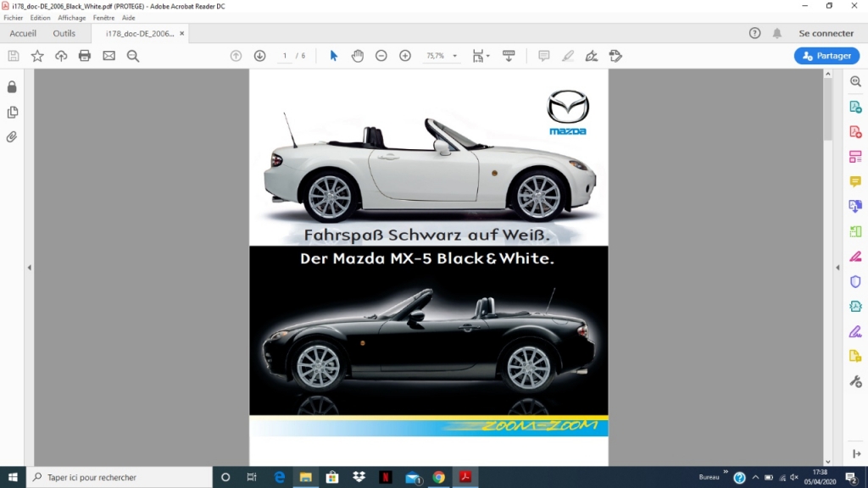Screen dimensions: 868x488
Task: Open the yellow Send for Comments tool
Action: 855,357
